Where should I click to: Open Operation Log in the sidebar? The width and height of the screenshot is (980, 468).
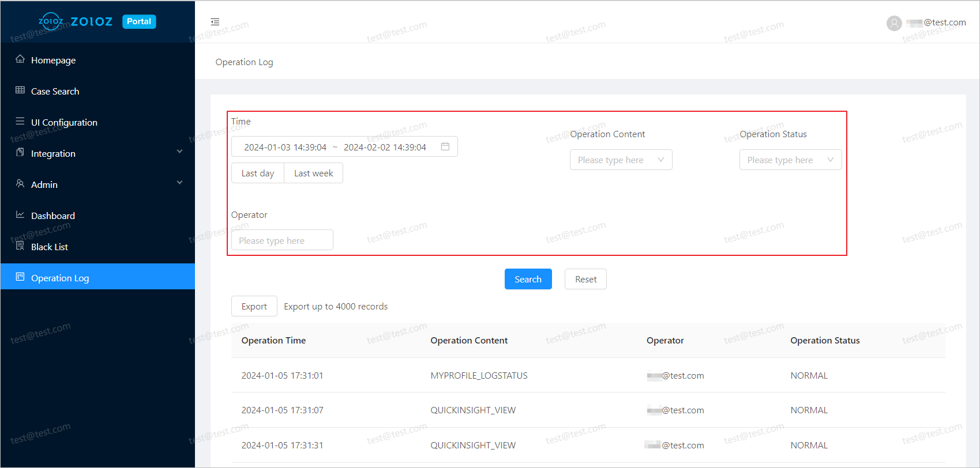point(60,278)
